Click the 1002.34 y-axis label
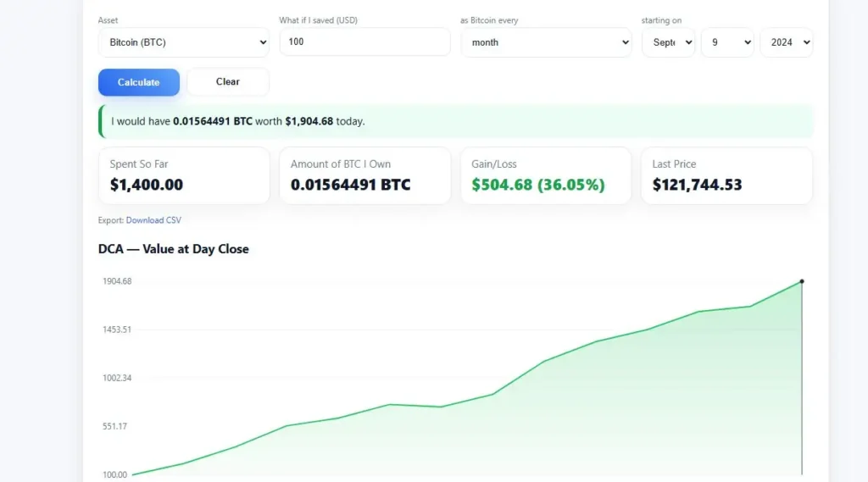Image resolution: width=868 pixels, height=482 pixels. click(x=115, y=378)
